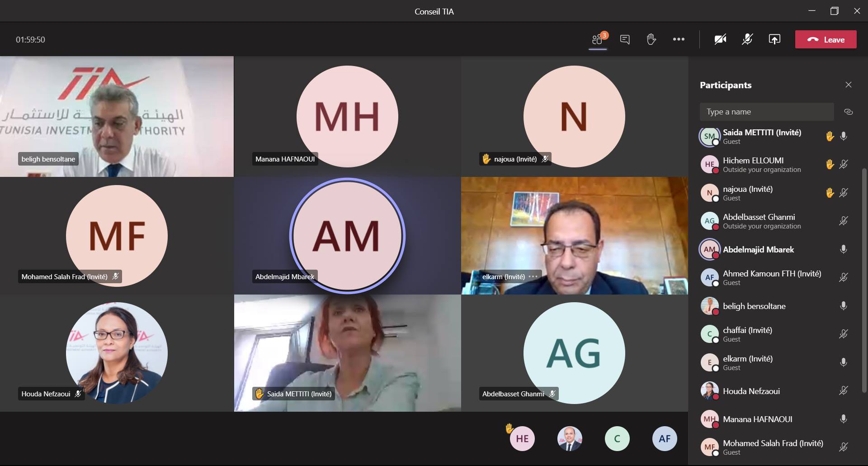
Task: Unmute the microphone in the toolbar
Action: pyautogui.click(x=747, y=39)
